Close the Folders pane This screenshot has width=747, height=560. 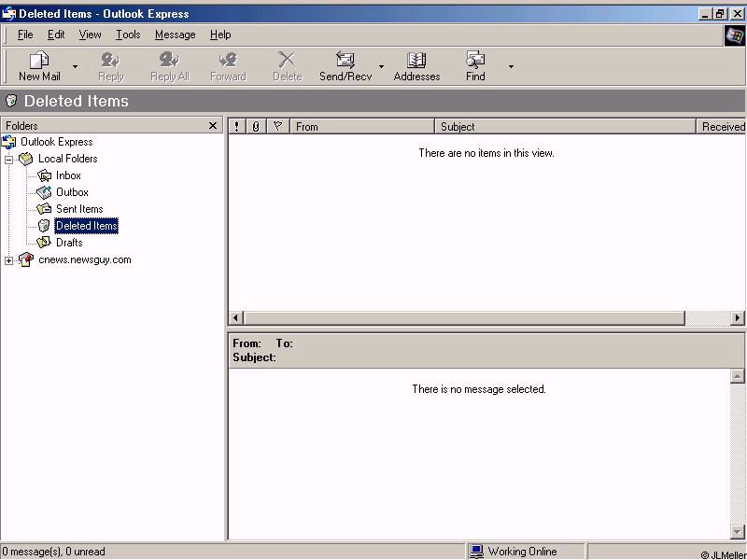point(213,126)
